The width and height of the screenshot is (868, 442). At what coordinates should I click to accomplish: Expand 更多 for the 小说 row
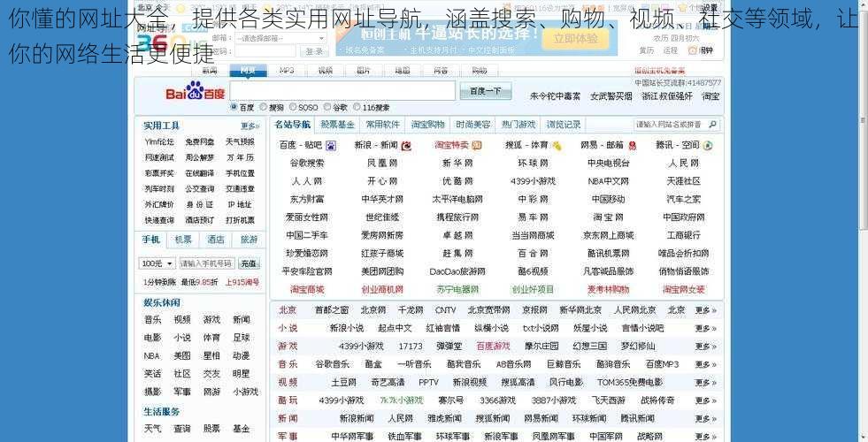coord(706,329)
